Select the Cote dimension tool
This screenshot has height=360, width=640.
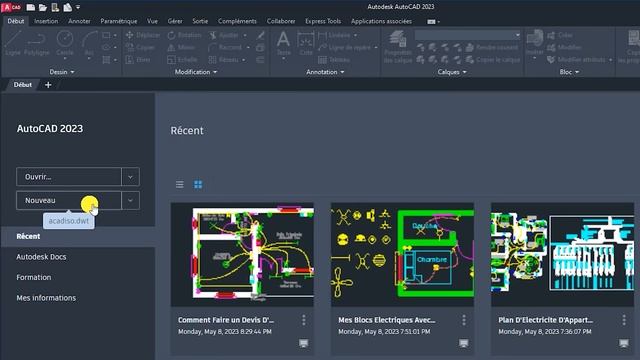[x=306, y=43]
